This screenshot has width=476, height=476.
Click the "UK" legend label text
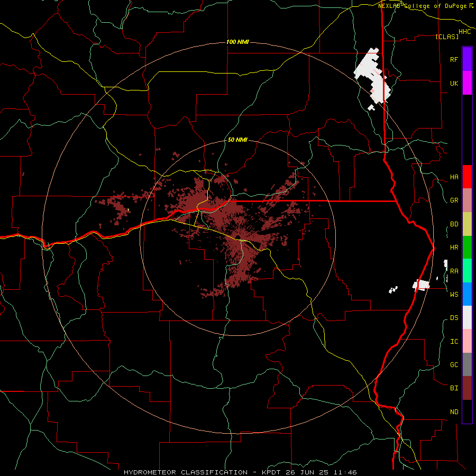click(454, 83)
